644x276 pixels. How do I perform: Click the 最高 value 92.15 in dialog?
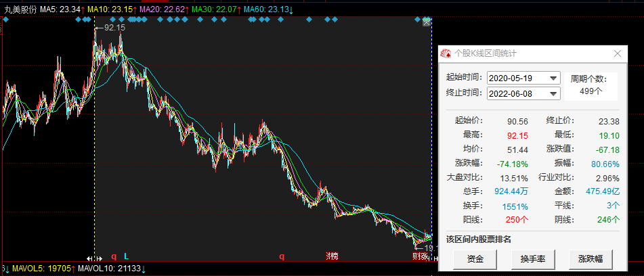click(x=517, y=135)
